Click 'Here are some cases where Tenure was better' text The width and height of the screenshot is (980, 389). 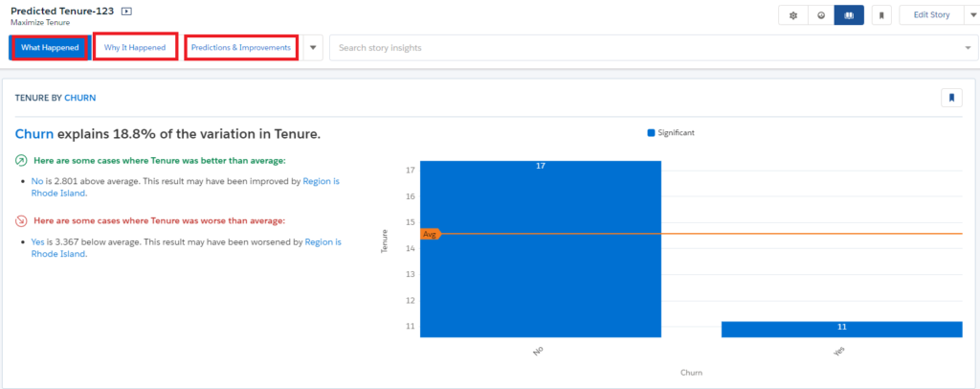click(160, 161)
